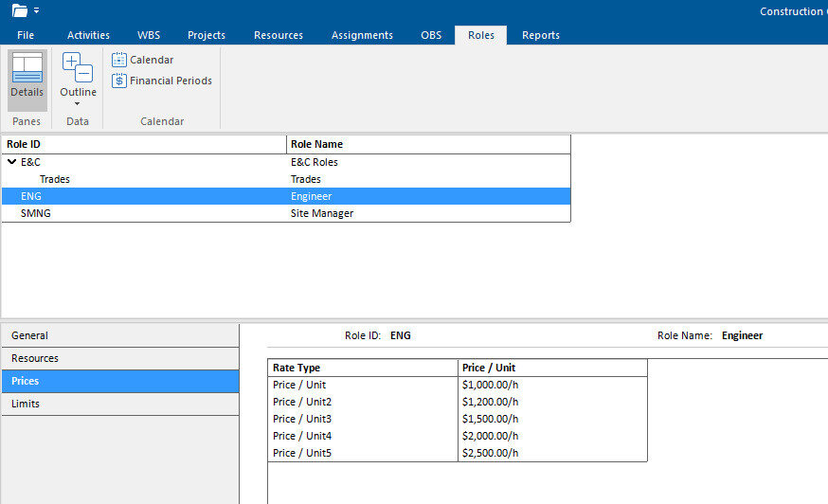Open Financial Periods icon in ribbon
Viewport: 828px width, 504px height.
coord(119,81)
